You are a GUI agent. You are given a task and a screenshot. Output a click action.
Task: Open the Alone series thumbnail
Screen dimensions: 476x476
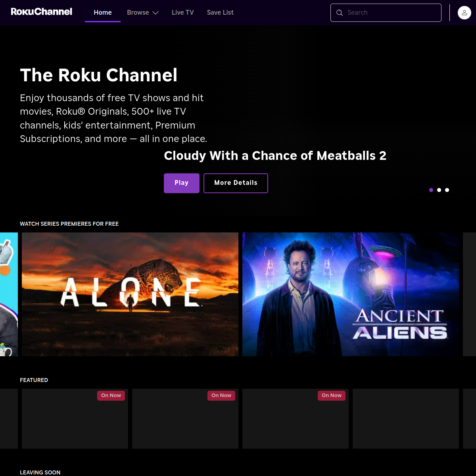click(130, 294)
